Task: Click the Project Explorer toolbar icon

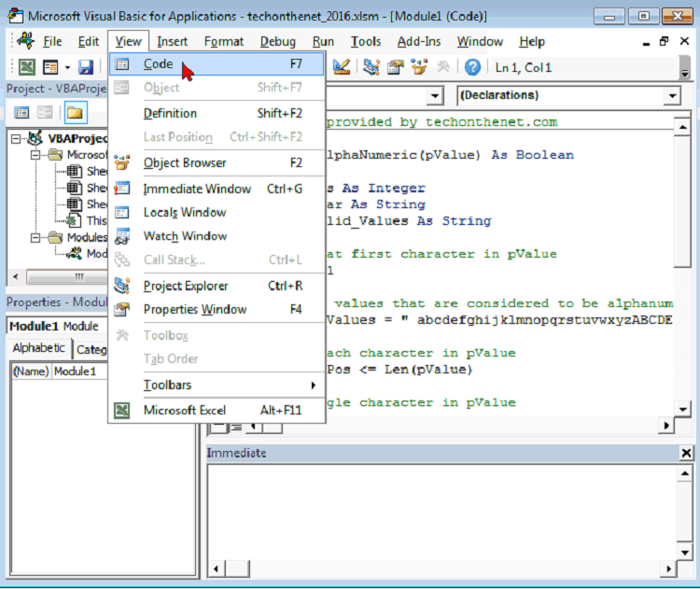Action: (x=371, y=67)
